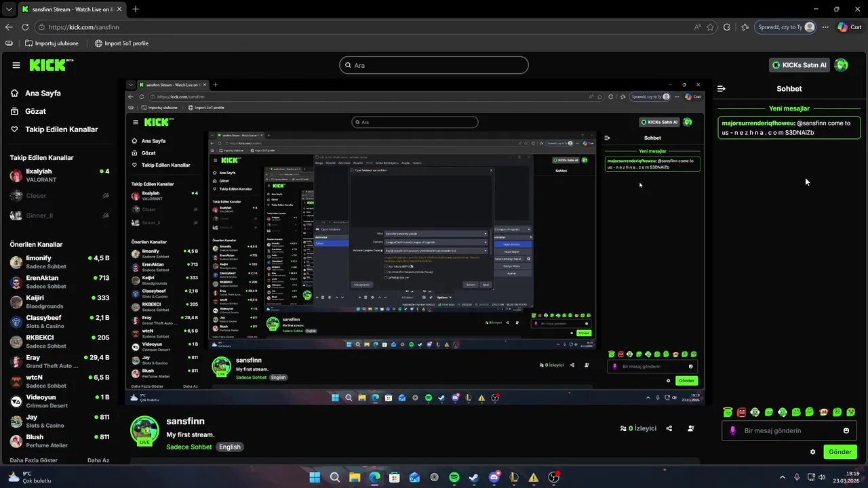Screen dimensions: 868x488
Task: Click the person icon beside share
Action: tap(691, 428)
